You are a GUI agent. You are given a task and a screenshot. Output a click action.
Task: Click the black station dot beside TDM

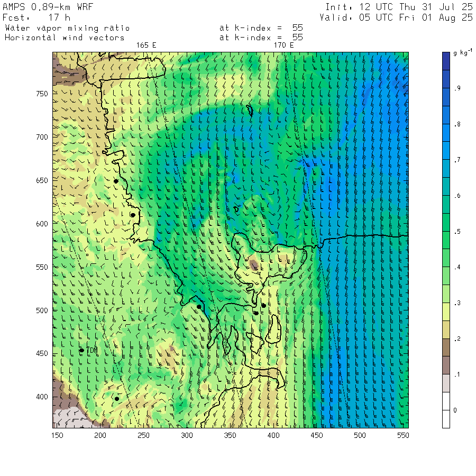(x=81, y=351)
